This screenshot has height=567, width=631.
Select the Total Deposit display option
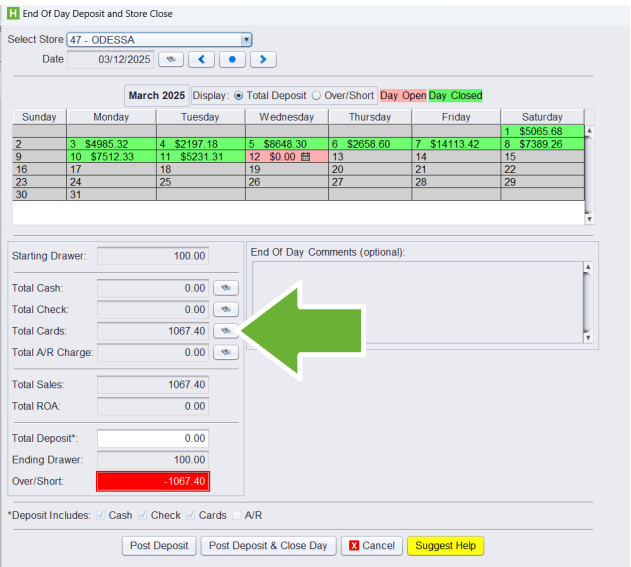pos(238,96)
